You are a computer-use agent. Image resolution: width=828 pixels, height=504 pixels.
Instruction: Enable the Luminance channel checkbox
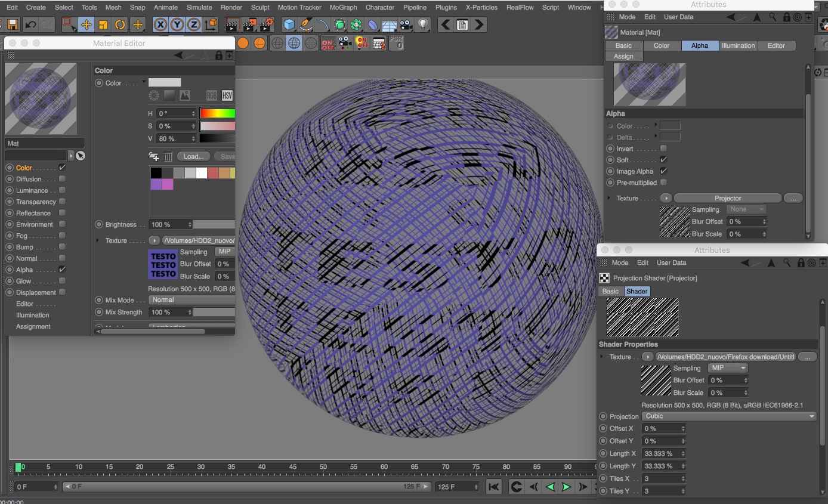tap(62, 190)
